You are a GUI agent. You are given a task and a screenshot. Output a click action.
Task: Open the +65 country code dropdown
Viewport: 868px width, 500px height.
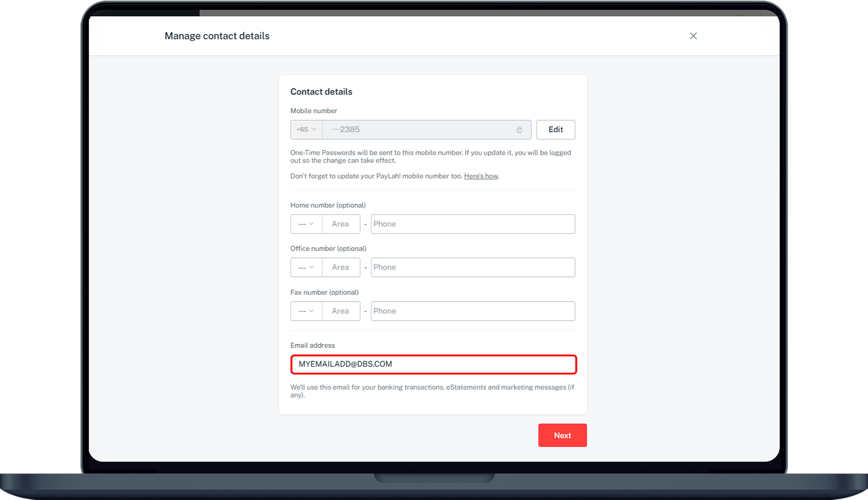click(306, 129)
